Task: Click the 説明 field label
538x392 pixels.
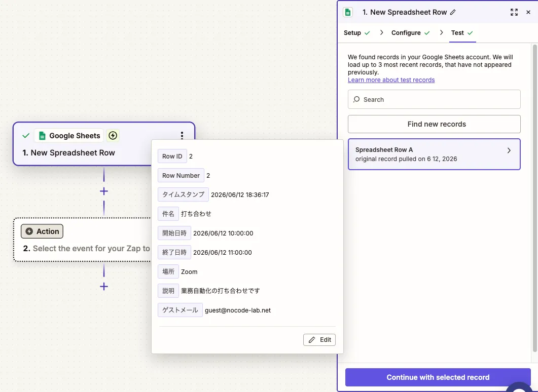Action: pyautogui.click(x=168, y=291)
